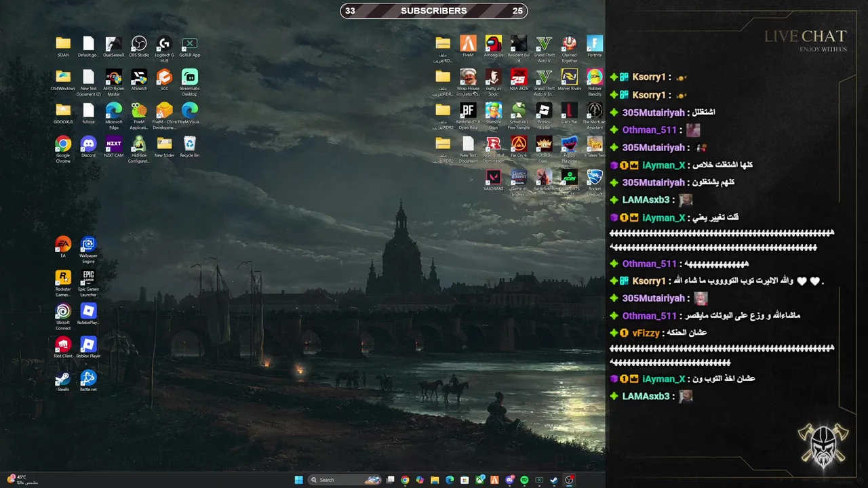Select the Discord desktop shortcut

coord(88,146)
